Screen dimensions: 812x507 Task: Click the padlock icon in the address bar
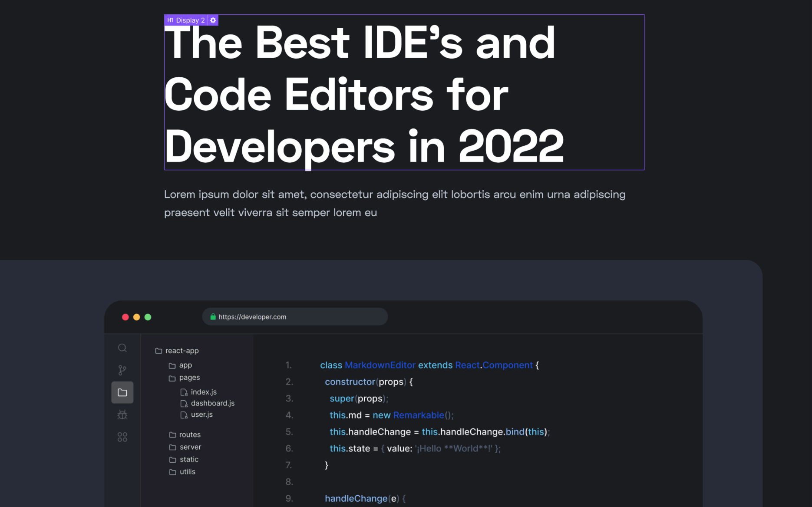pyautogui.click(x=213, y=316)
